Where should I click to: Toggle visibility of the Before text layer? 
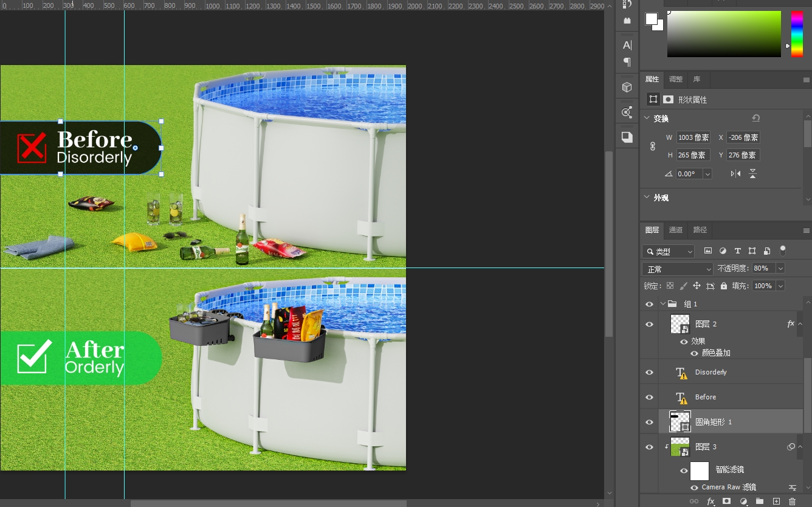click(x=649, y=397)
